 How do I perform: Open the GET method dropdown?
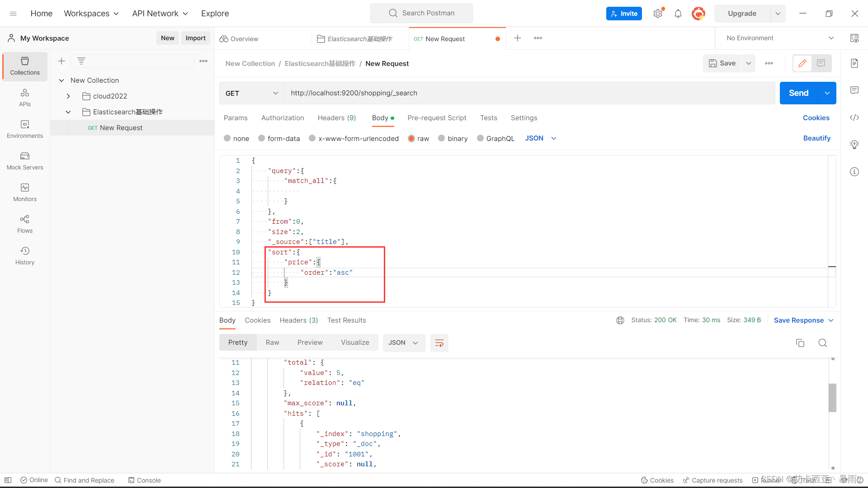[252, 93]
